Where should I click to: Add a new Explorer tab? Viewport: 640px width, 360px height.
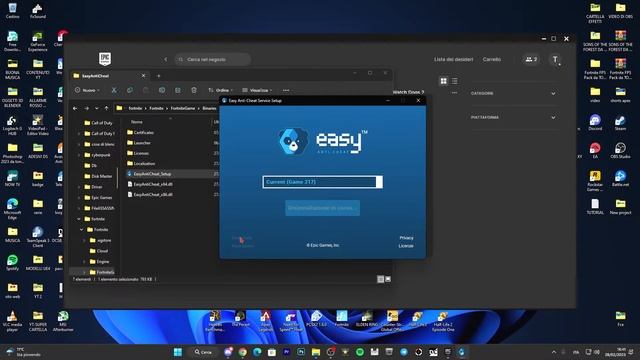(159, 76)
